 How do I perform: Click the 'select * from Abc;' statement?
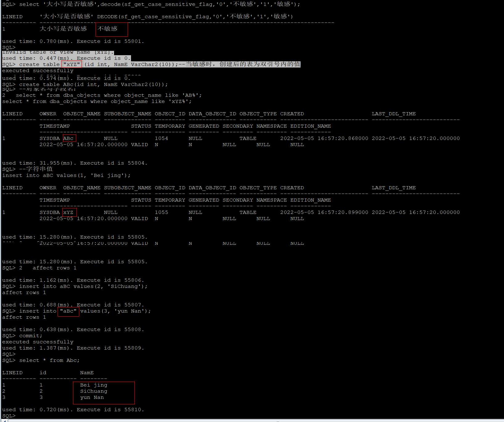pyautogui.click(x=49, y=360)
